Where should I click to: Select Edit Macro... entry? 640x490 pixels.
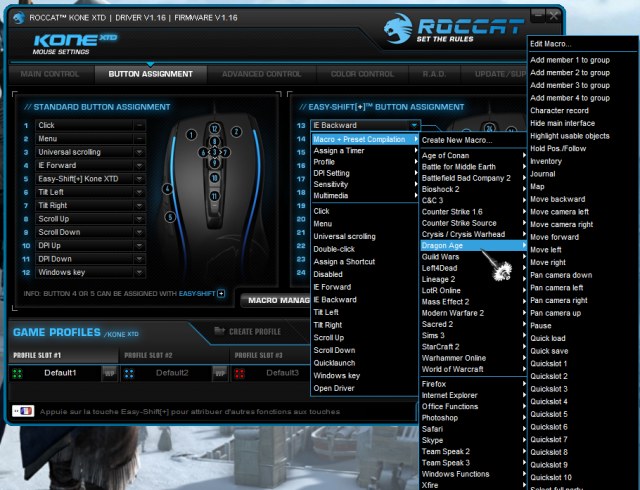[x=551, y=44]
